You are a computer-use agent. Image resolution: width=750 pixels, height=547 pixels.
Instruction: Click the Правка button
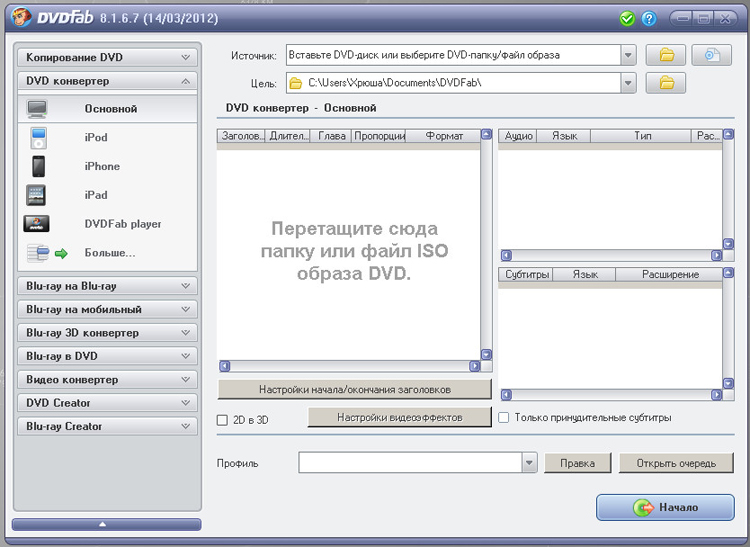pyautogui.click(x=577, y=463)
